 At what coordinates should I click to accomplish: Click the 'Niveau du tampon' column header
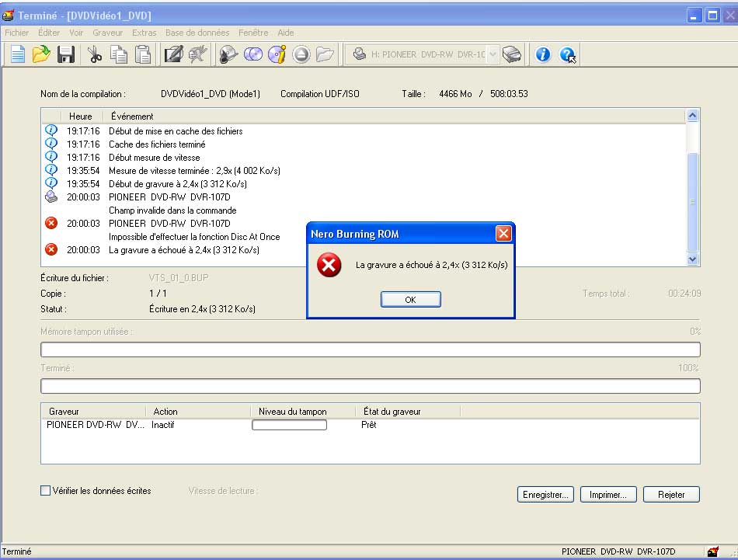tap(303, 412)
